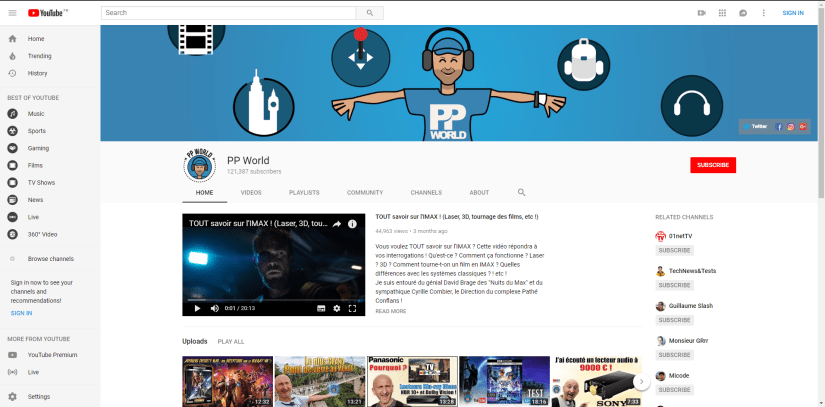Share the featured video via arrow icon
The width and height of the screenshot is (825, 407).
[x=337, y=224]
